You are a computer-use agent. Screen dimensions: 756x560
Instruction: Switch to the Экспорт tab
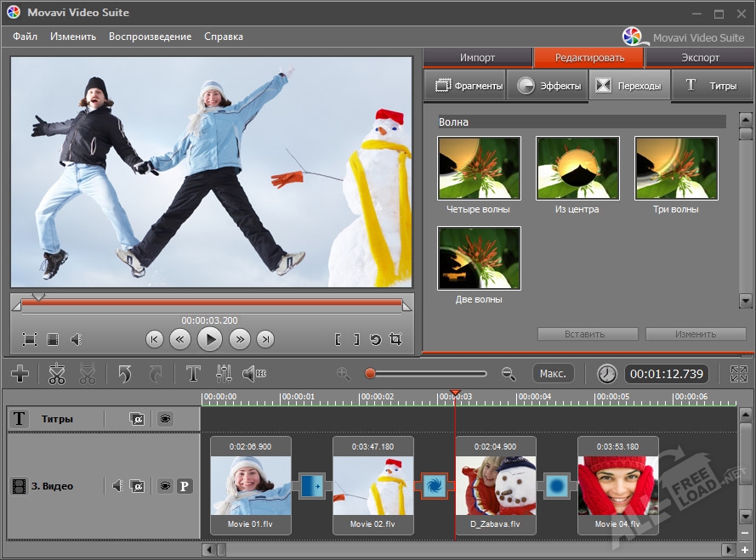click(700, 58)
